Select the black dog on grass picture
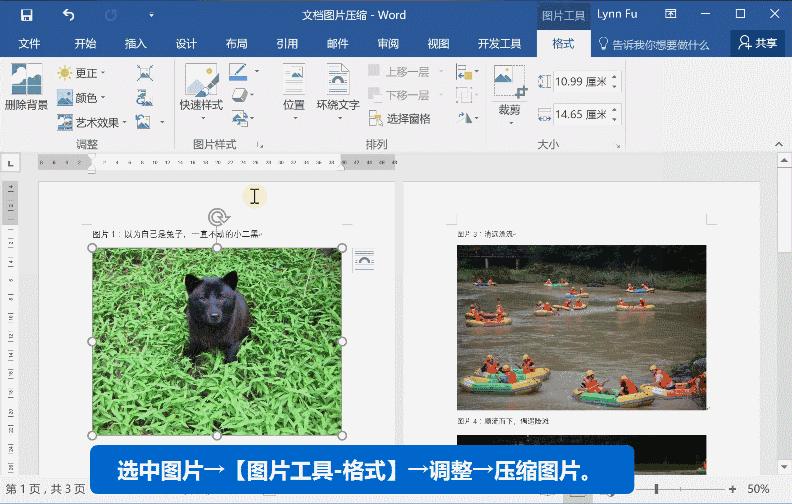The image size is (792, 504). 217,341
